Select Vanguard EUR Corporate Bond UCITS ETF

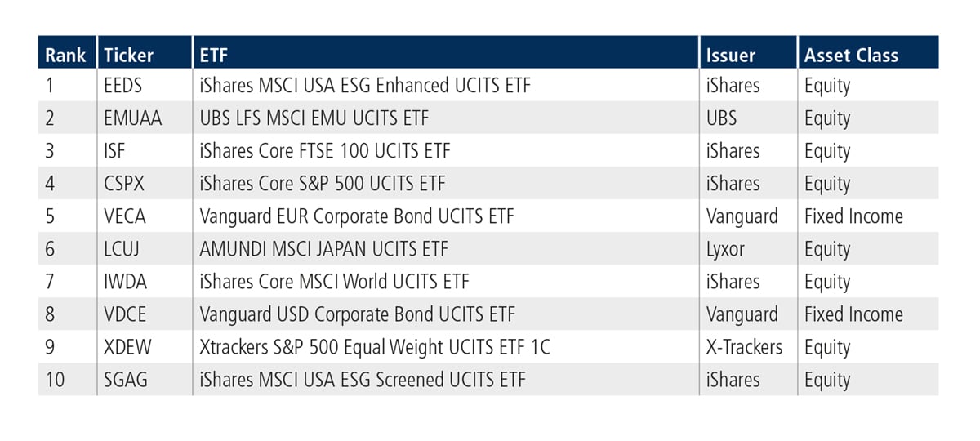coord(357,216)
